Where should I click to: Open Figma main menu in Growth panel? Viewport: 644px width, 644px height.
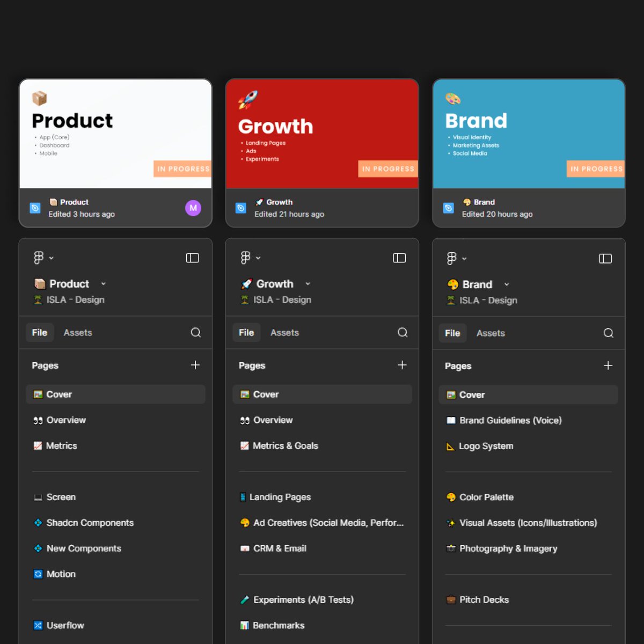pos(245,258)
